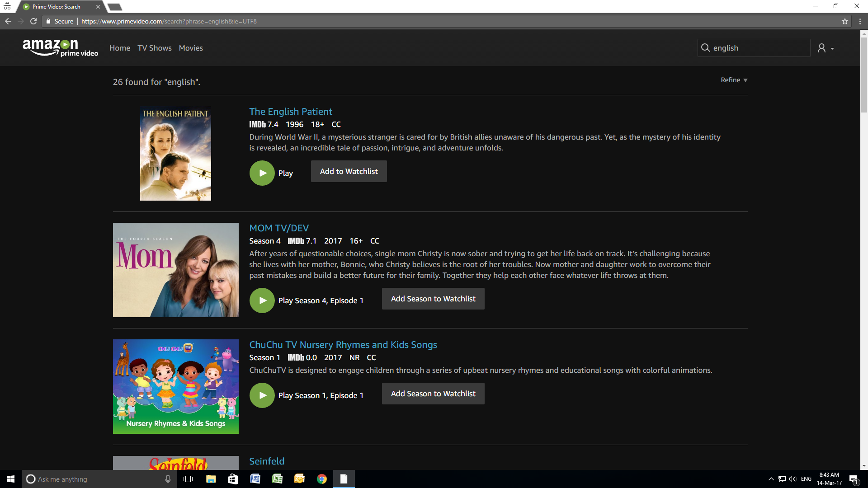This screenshot has height=488, width=868.
Task: Show hidden tray icons chevron
Action: [x=771, y=479]
